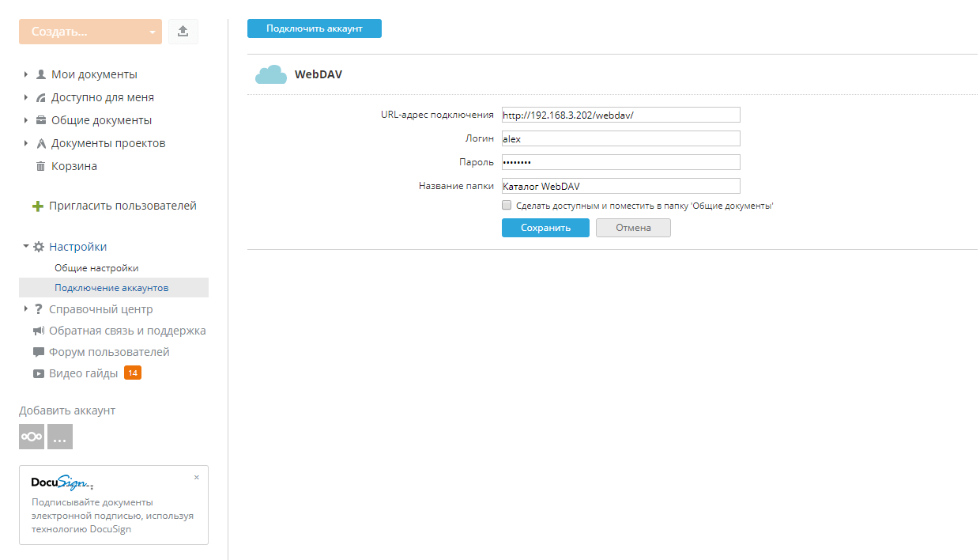The image size is (980, 560).
Task: Click the Пароль input field
Action: click(620, 162)
